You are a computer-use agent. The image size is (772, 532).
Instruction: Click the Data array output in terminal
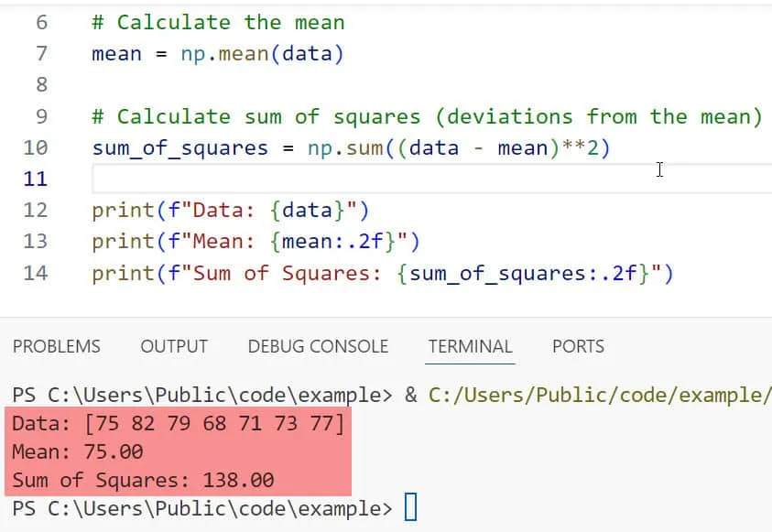click(x=179, y=423)
